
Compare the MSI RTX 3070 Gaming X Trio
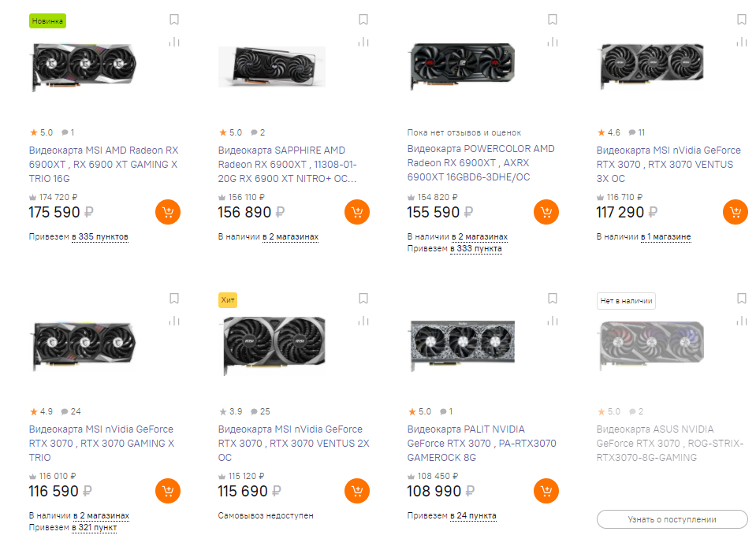click(174, 321)
